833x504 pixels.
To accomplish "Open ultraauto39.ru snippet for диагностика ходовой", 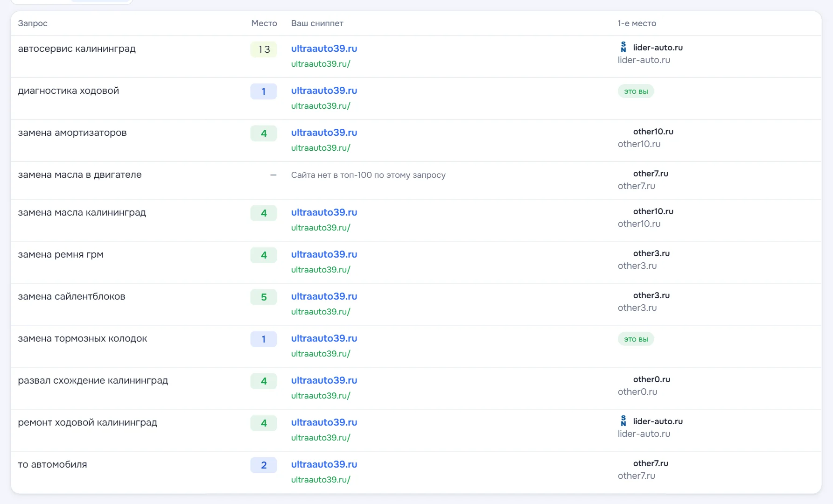I will (x=324, y=91).
